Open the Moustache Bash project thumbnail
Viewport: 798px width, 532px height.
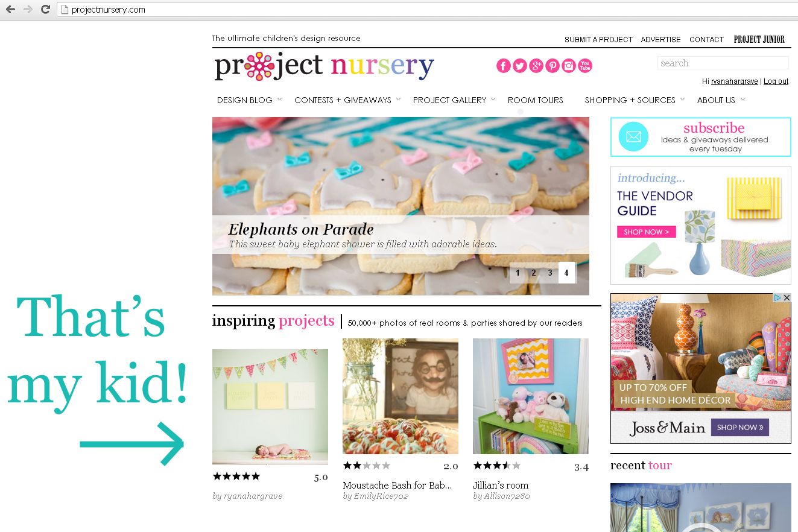401,396
